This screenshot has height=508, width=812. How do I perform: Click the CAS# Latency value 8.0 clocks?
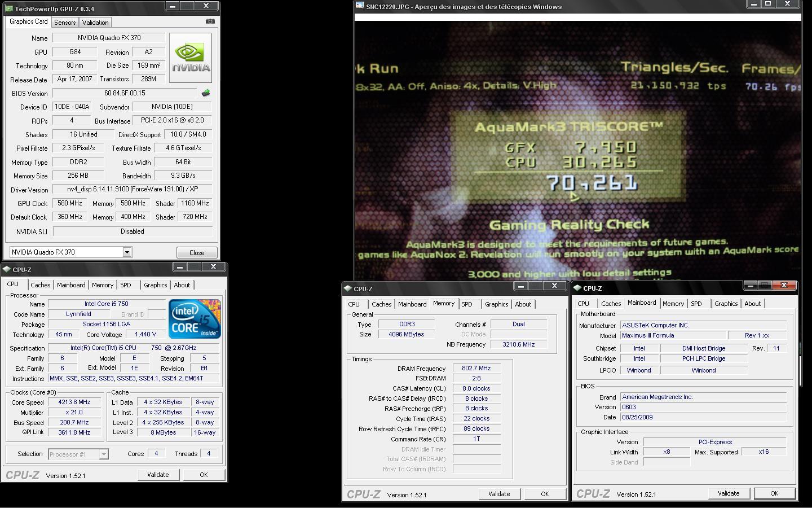click(476, 388)
